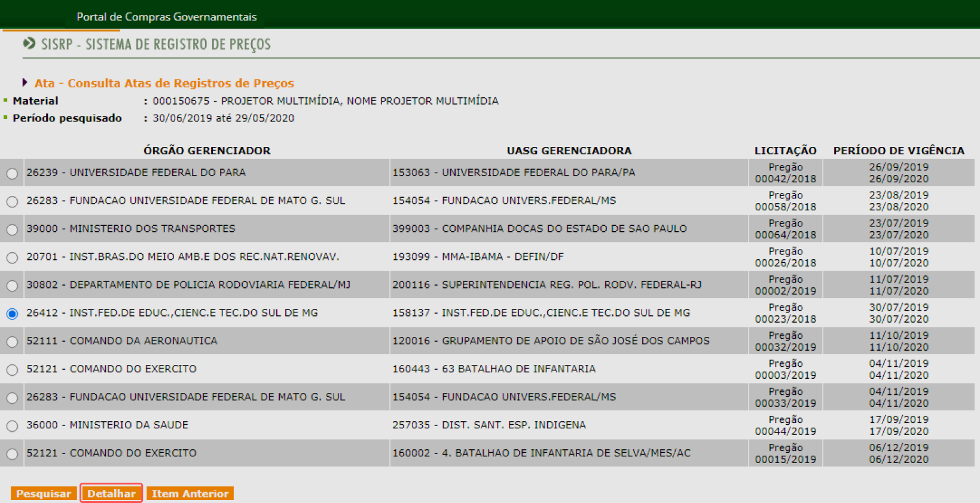The width and height of the screenshot is (980, 503).
Task: Click text 399003 - Companhia Docas do Estado de Sao Paulo
Action: pyautogui.click(x=539, y=229)
